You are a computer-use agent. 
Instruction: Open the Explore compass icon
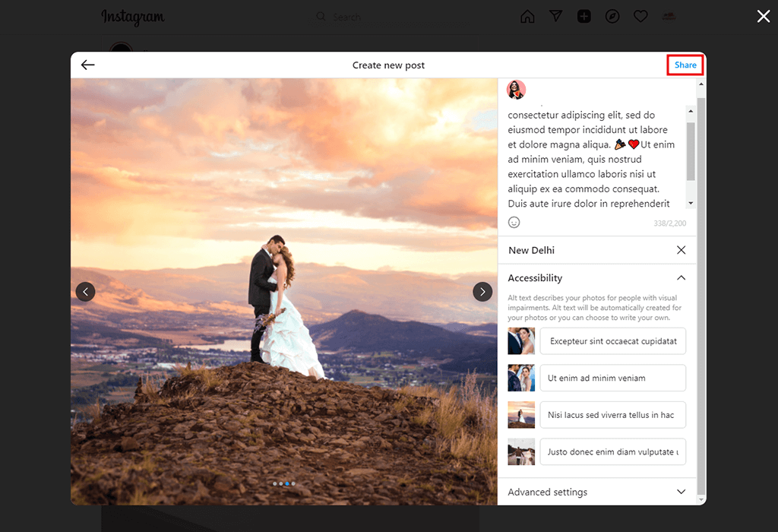[x=612, y=17]
